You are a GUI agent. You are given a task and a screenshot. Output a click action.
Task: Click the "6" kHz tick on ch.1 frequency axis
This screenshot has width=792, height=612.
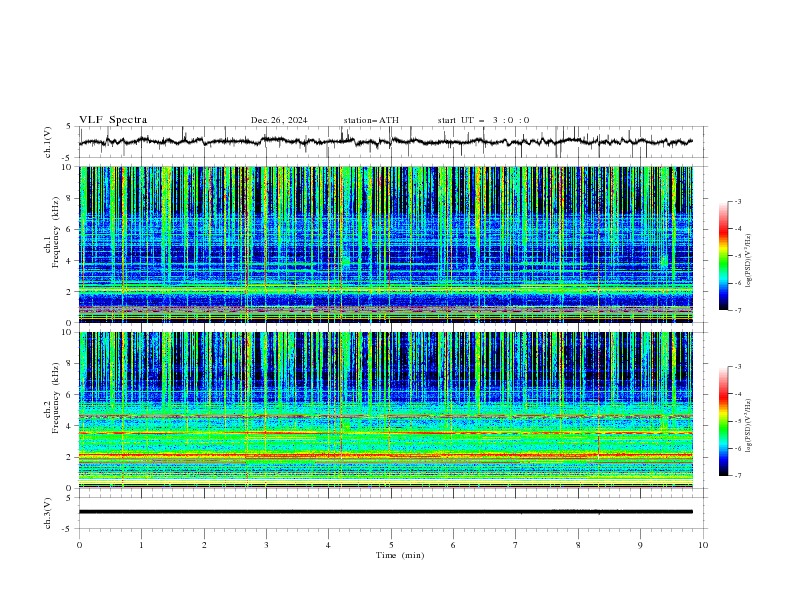click(x=71, y=229)
